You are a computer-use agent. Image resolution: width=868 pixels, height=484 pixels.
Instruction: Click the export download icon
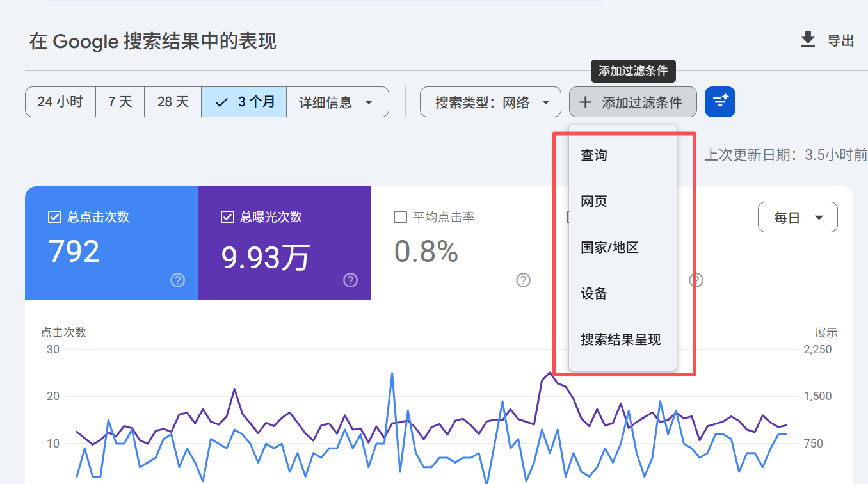click(808, 40)
